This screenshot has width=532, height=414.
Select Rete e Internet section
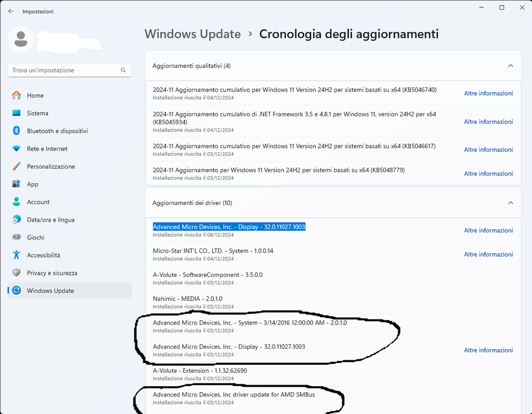coord(69,149)
